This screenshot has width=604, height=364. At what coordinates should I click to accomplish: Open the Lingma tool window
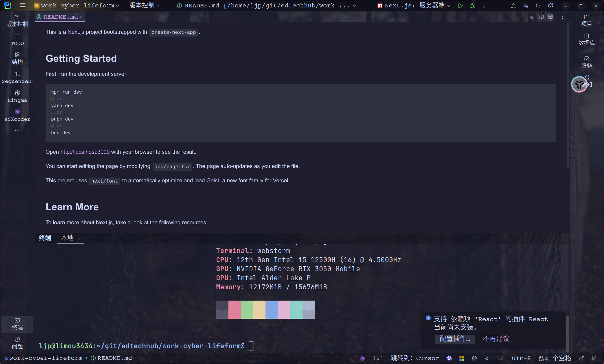[x=17, y=96]
